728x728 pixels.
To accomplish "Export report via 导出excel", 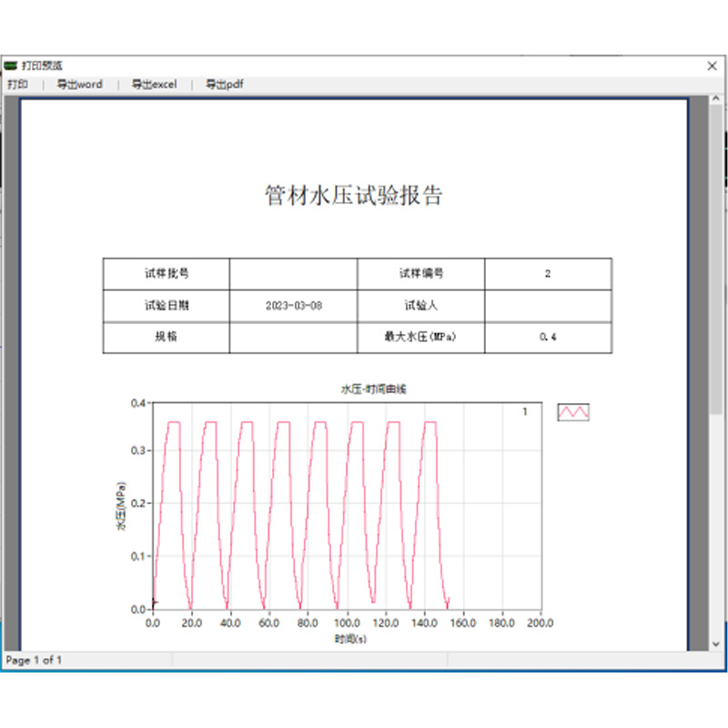I will 154,85.
